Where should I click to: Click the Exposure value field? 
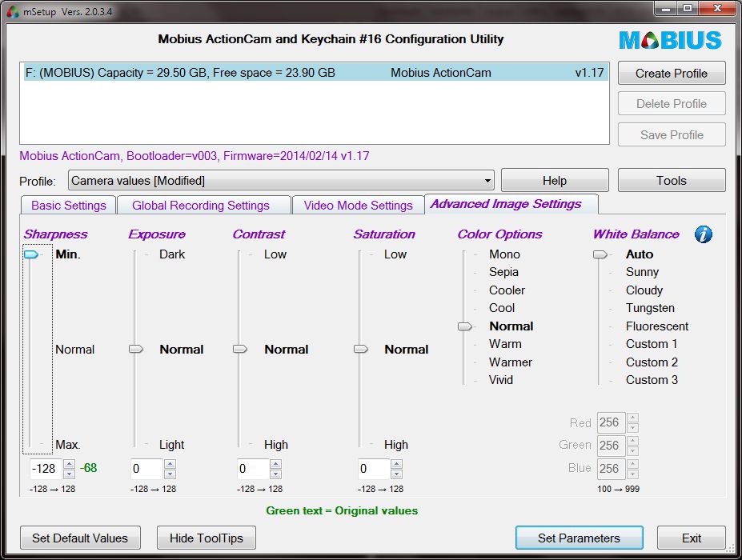tap(146, 469)
